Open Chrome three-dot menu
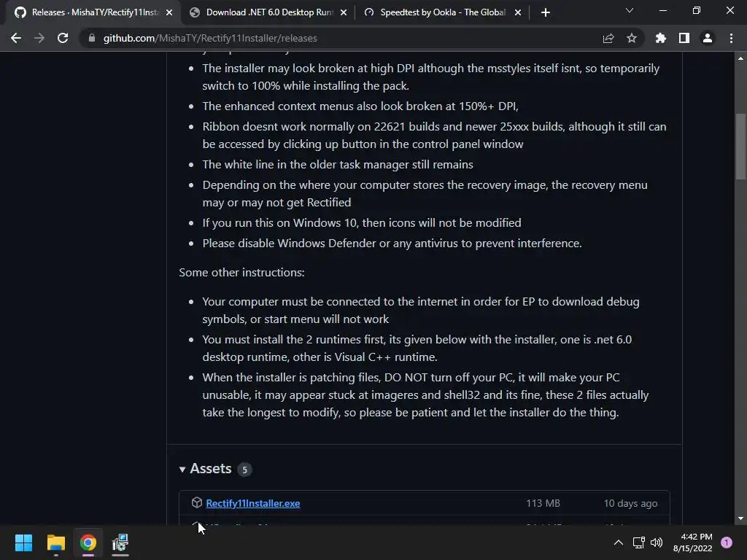Image resolution: width=747 pixels, height=560 pixels. click(731, 38)
